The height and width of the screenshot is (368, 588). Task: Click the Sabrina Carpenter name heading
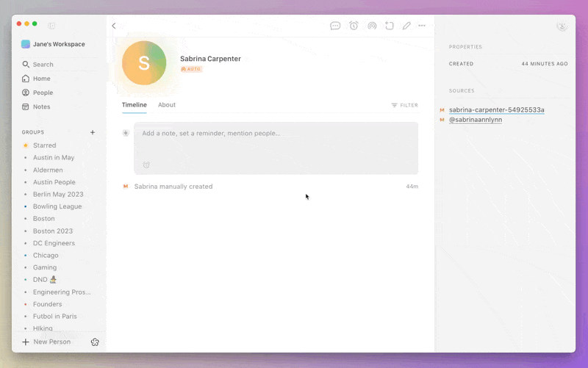(210, 59)
